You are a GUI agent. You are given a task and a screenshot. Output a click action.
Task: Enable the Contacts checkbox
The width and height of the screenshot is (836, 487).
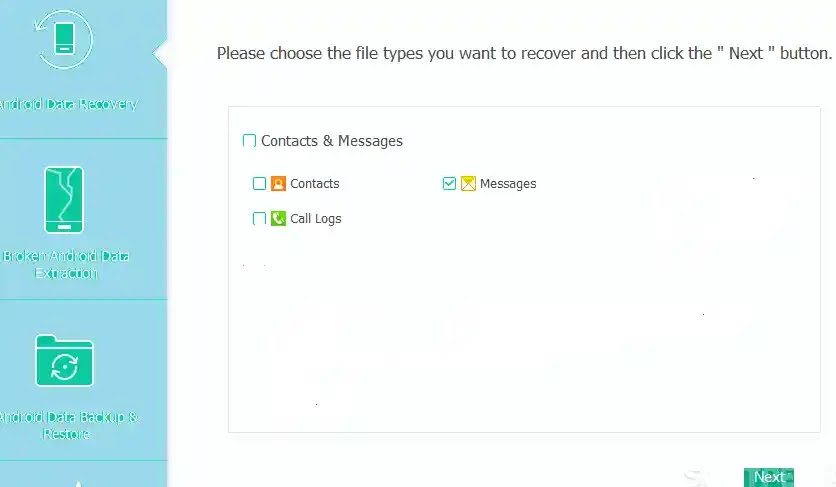click(260, 184)
